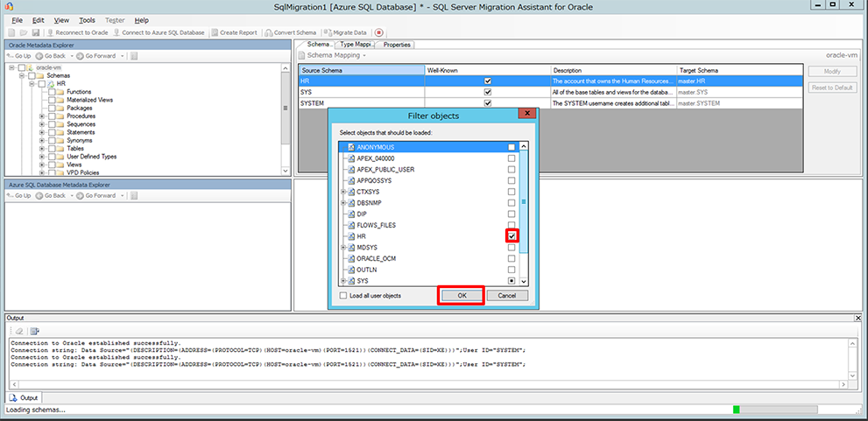Click the red Stop icon in toolbar
Screen dimensions: 868x421
tap(378, 32)
